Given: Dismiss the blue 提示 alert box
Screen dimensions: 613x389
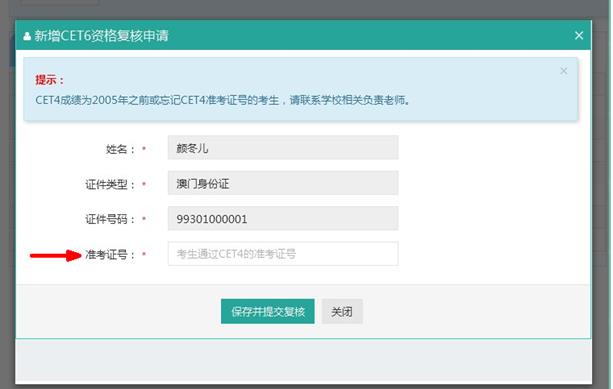Looking at the screenshot, I should [x=563, y=71].
